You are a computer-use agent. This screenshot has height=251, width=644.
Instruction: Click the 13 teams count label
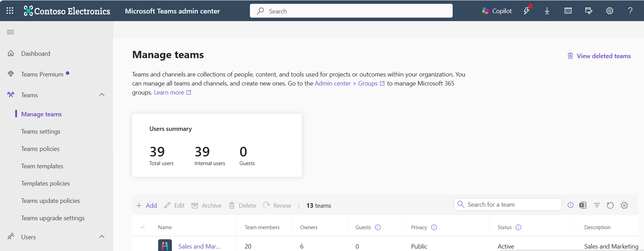tap(319, 206)
